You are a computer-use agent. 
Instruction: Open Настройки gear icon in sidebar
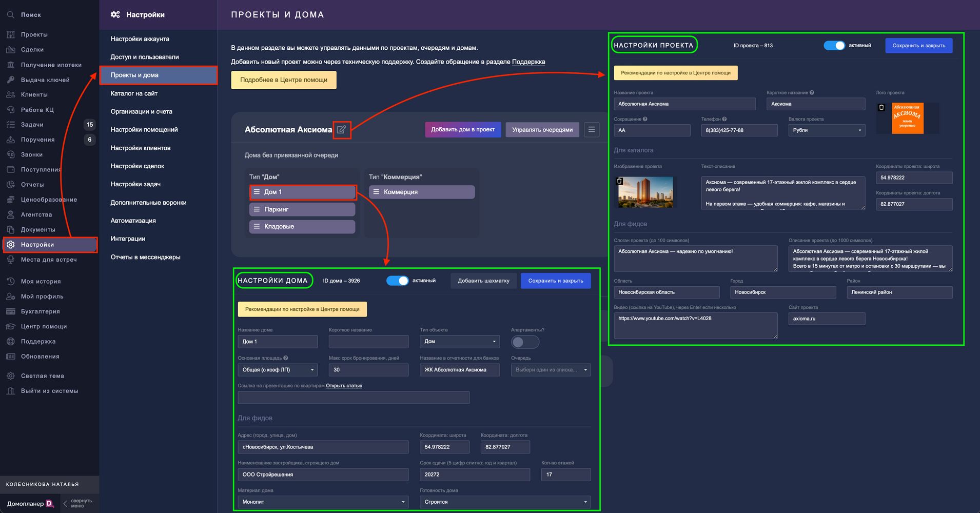tap(10, 245)
